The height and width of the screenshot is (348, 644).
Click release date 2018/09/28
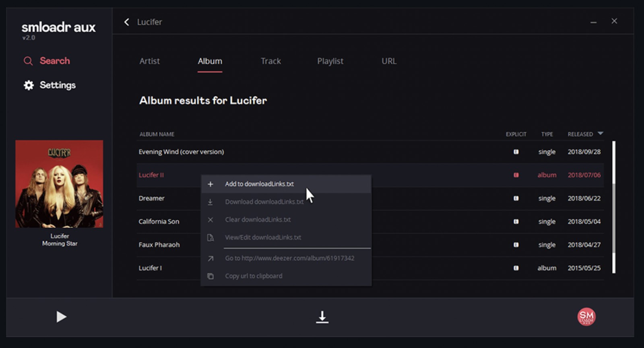click(584, 152)
